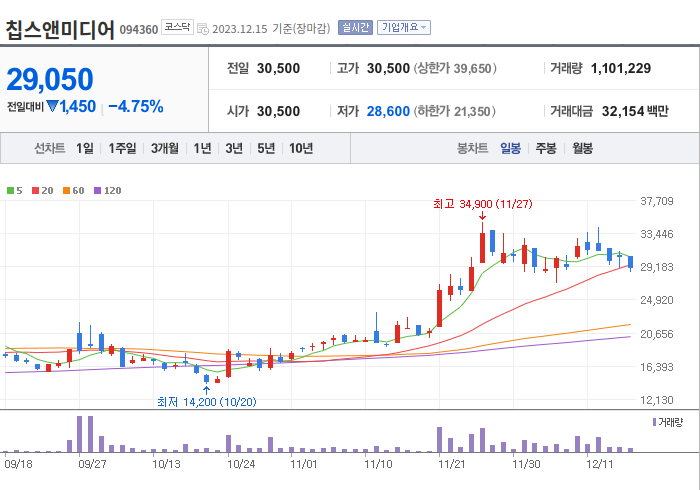The height and width of the screenshot is (490, 700).
Task: Click the orange 60-day moving average swatch
Action: [x=67, y=191]
